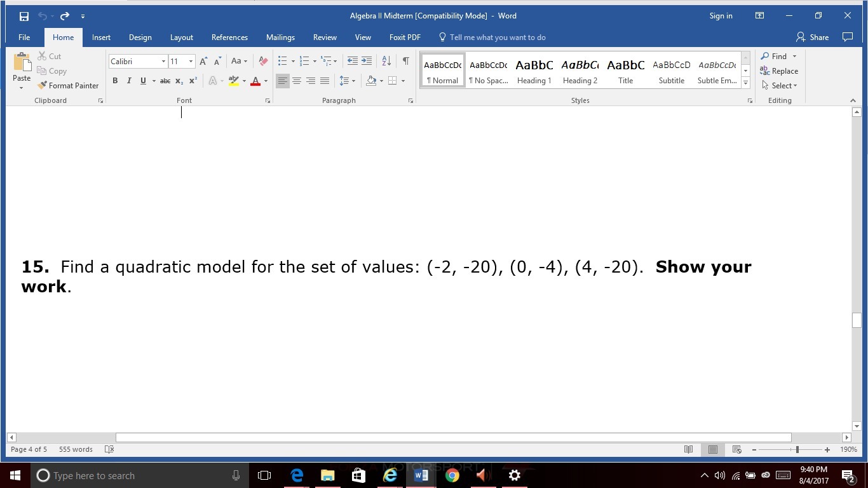
Task: Toggle underline formatting
Action: point(143,81)
